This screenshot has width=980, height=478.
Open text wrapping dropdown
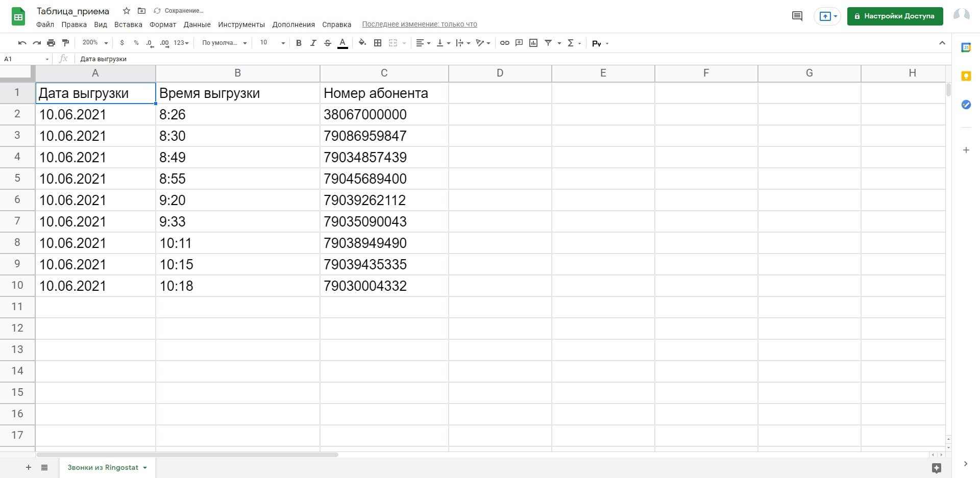(462, 43)
